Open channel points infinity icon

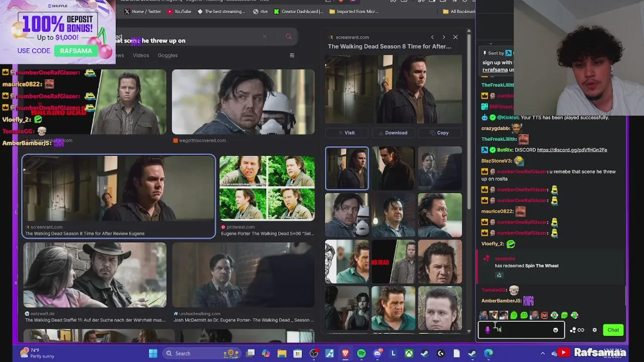pyautogui.click(x=577, y=330)
